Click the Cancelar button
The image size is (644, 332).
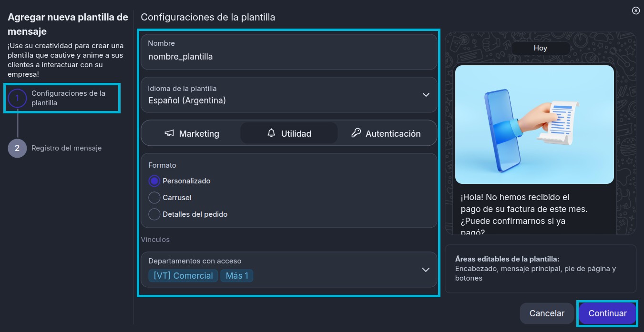[547, 313]
